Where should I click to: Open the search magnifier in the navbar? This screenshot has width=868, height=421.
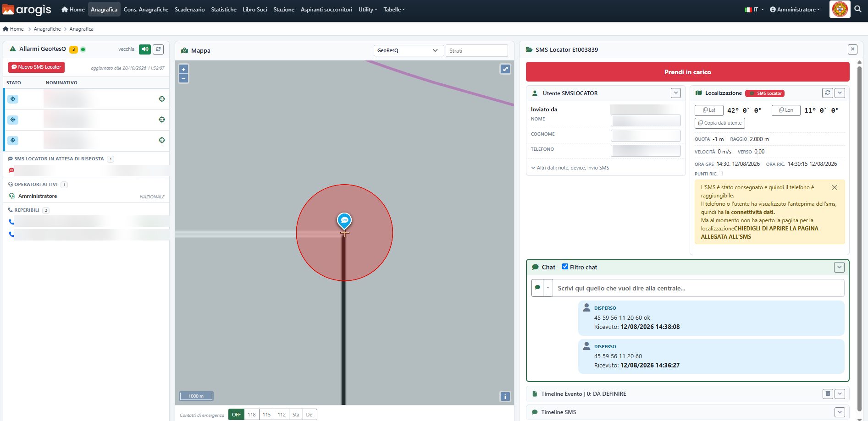coord(858,9)
